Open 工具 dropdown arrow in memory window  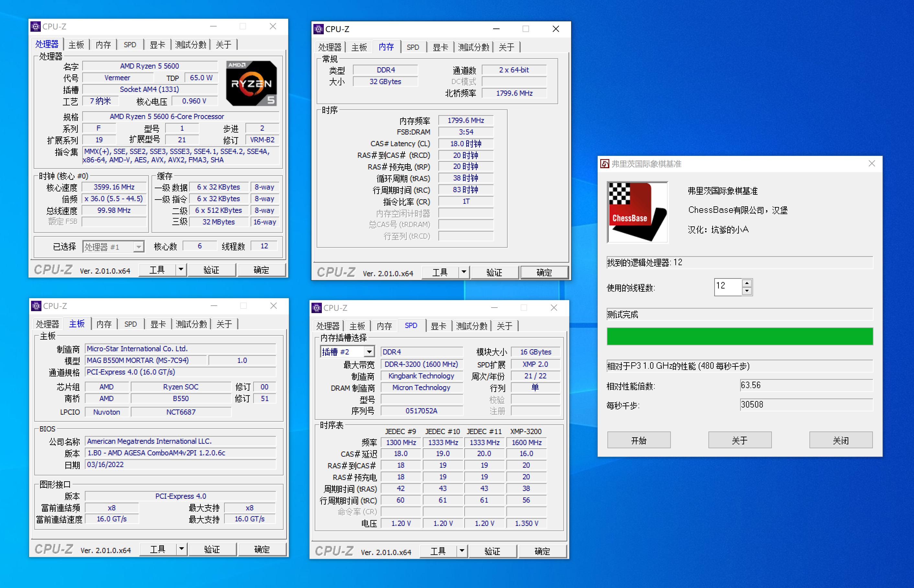coord(464,272)
